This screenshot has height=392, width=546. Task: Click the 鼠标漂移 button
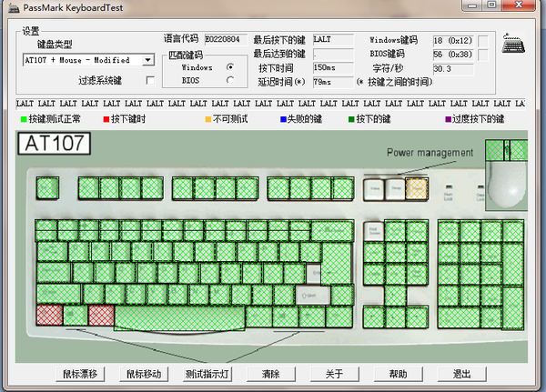[80, 374]
